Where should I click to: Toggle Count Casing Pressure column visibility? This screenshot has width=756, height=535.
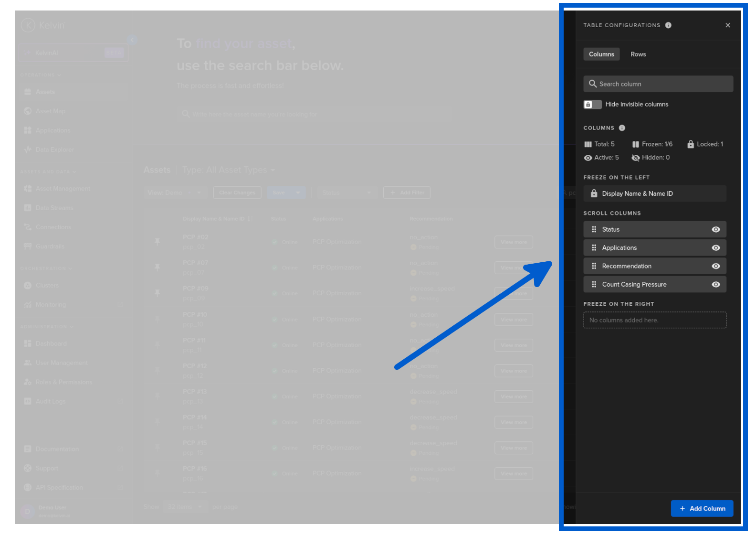coord(715,284)
